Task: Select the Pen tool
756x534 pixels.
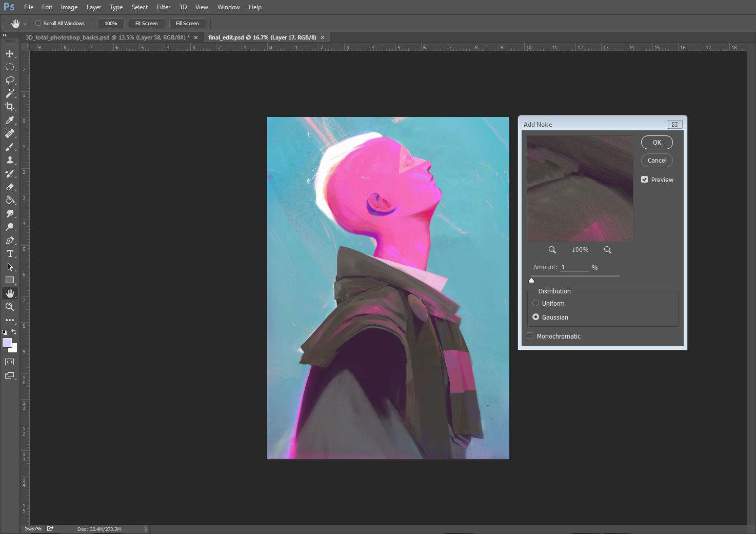Action: (10, 240)
